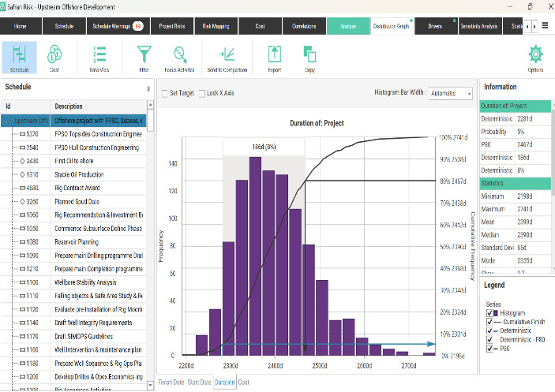The image size is (555, 392).
Task: Toggle the Cumulative Finish series checkbox
Action: (489, 322)
